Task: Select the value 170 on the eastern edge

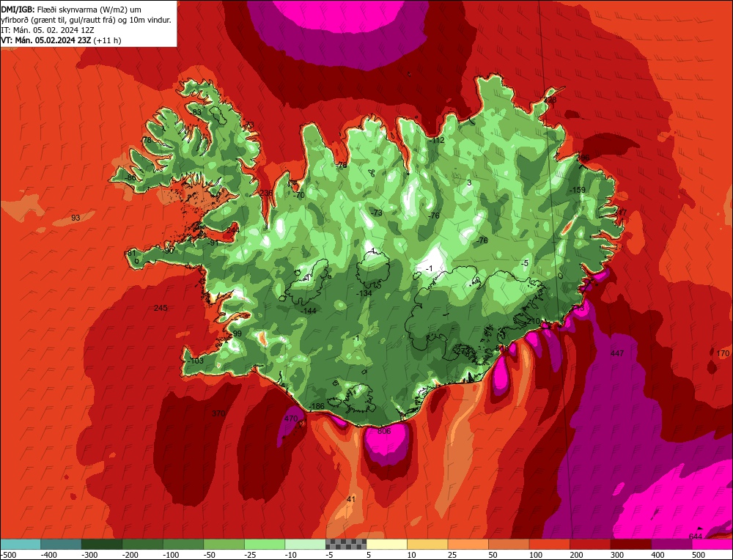Action: point(723,353)
